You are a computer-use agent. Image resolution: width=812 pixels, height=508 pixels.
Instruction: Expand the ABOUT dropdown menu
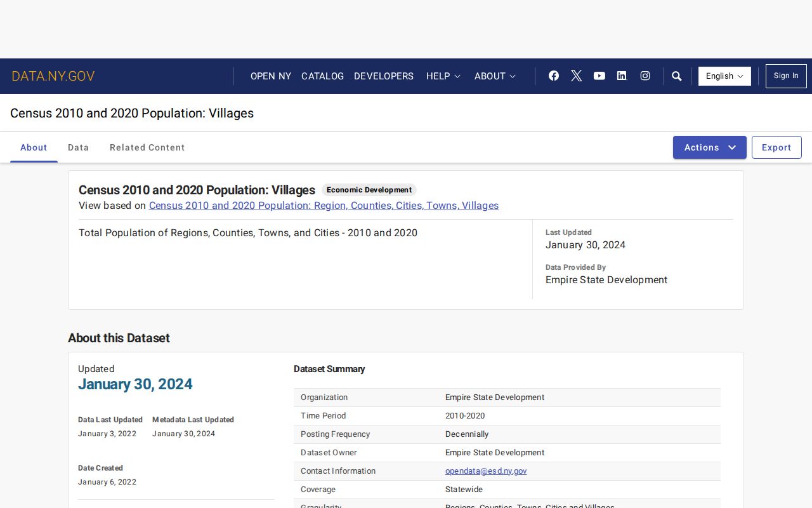point(495,76)
